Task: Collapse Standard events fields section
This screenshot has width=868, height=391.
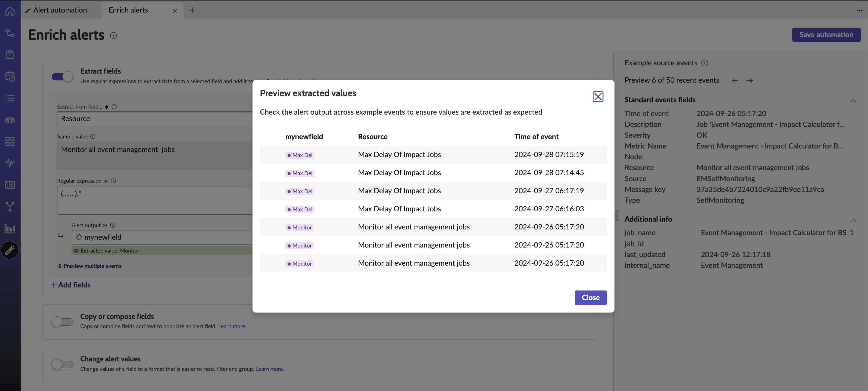Action: coord(853,101)
